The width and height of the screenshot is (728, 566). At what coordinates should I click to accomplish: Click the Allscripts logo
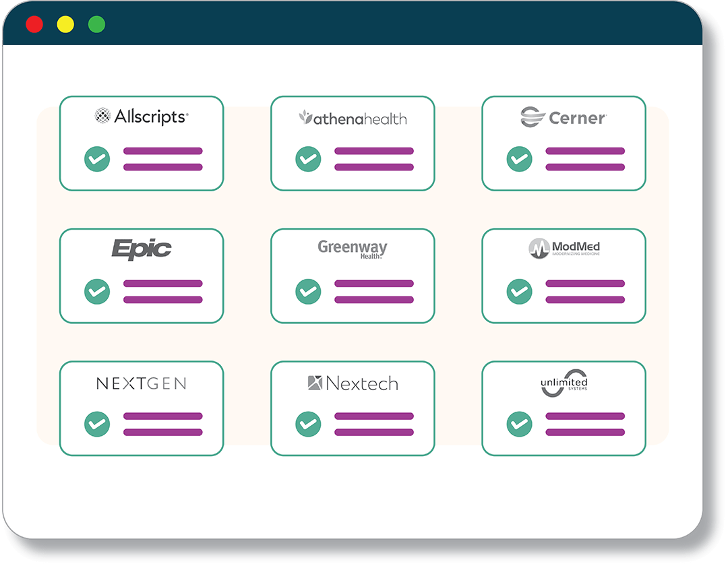[x=142, y=117]
